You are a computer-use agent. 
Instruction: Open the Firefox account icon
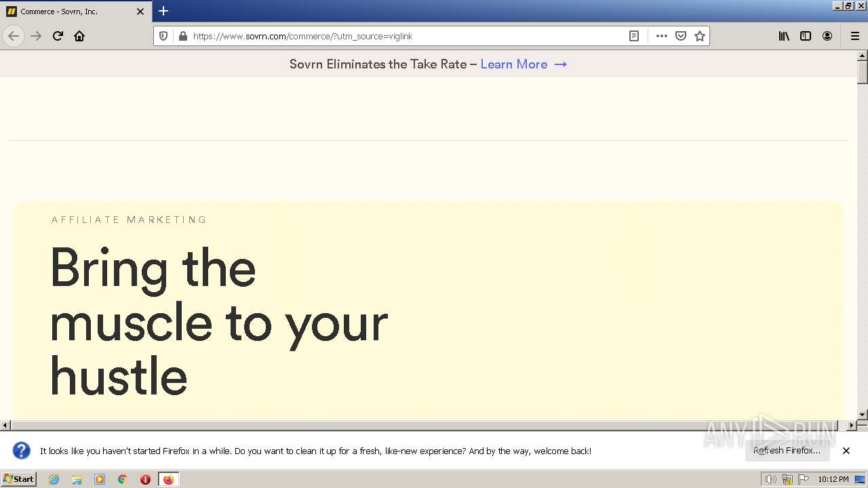pyautogui.click(x=827, y=36)
